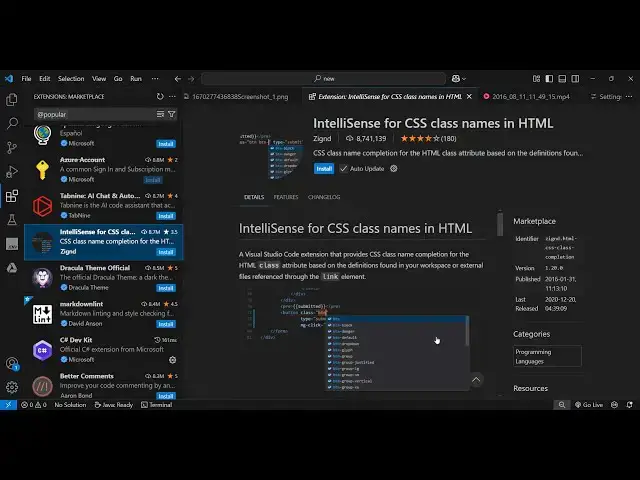This screenshot has width=640, height=480.
Task: Show errors and warnings in status bar
Action: [34, 405]
